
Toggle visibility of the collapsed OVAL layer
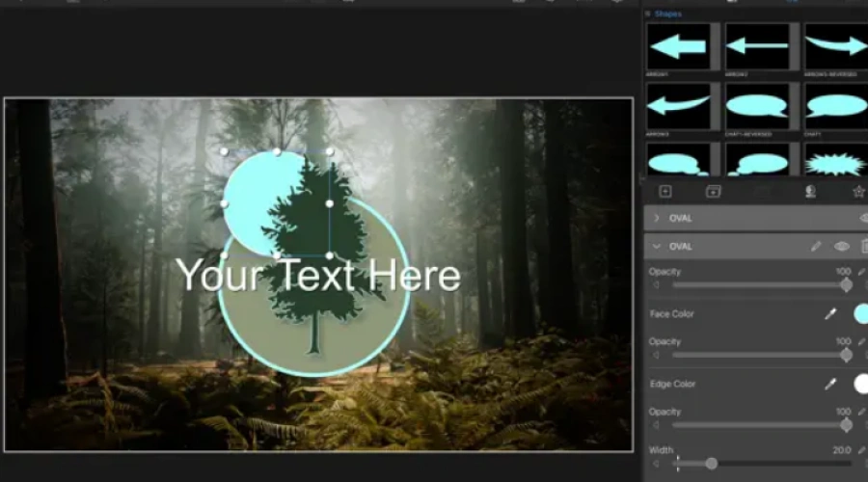coord(863,219)
